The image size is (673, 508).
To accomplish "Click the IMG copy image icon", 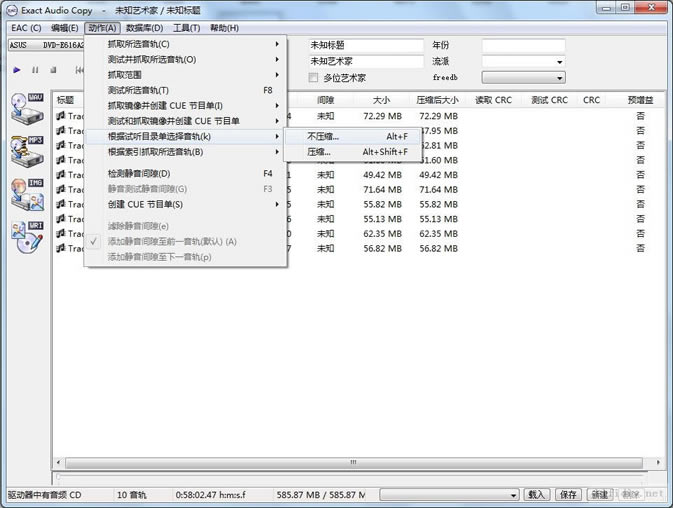I will (27, 193).
